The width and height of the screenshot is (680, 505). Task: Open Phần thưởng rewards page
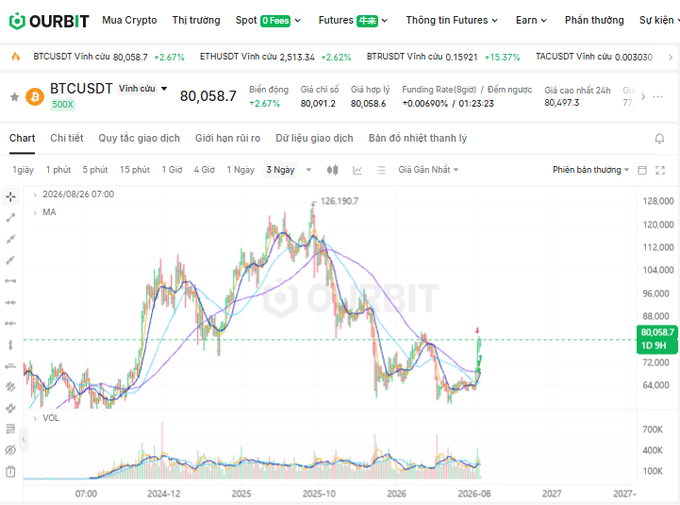point(594,20)
